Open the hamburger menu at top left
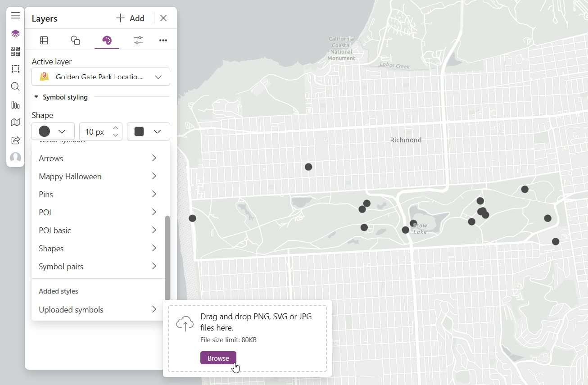588x385 pixels. coord(15,15)
